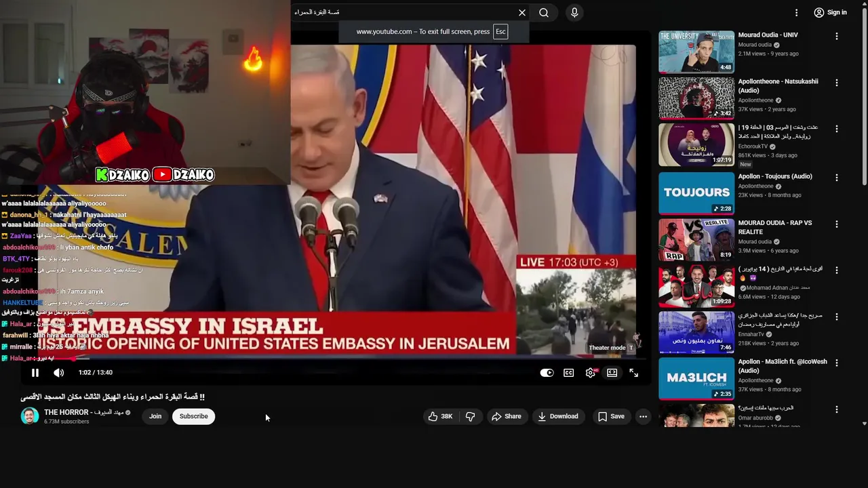Click the Sign in button
The height and width of the screenshot is (488, 868).
tap(830, 12)
